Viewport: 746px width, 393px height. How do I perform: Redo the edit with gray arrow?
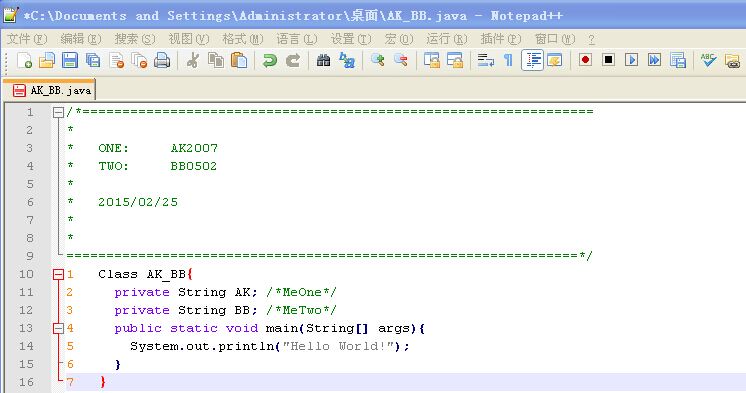click(293, 60)
